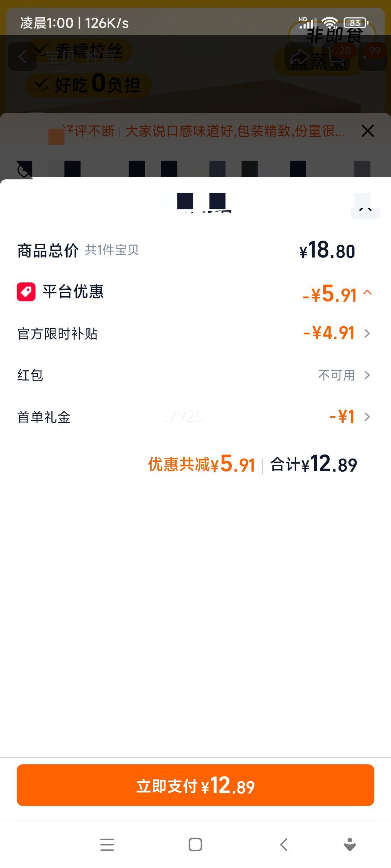
Task: Collapse the 平台优惠 discount breakdown
Action: [367, 293]
